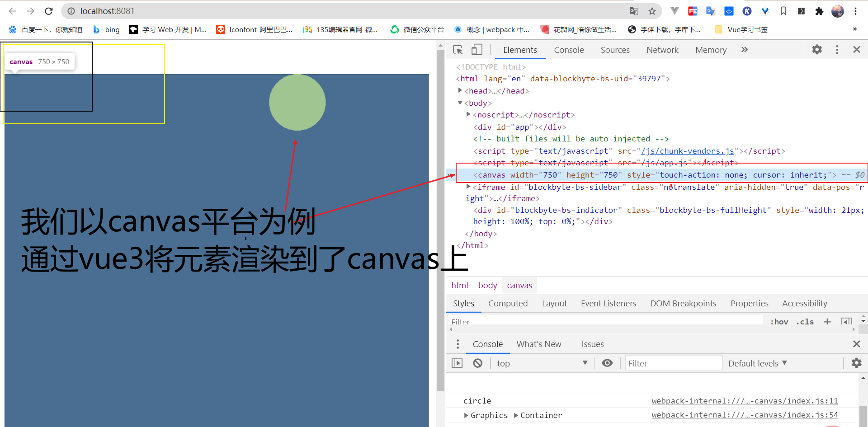Bookmark this page with the star icon
This screenshot has height=427, width=868.
pyautogui.click(x=652, y=11)
